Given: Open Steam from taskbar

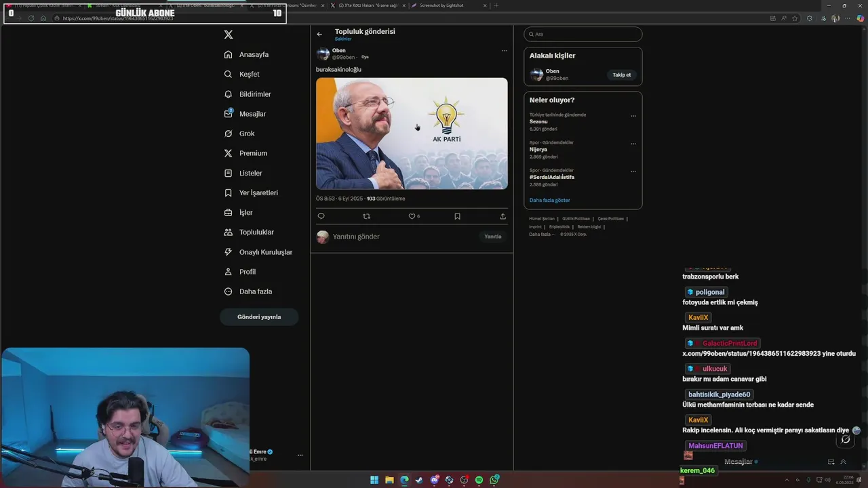Looking at the screenshot, I should 419,480.
